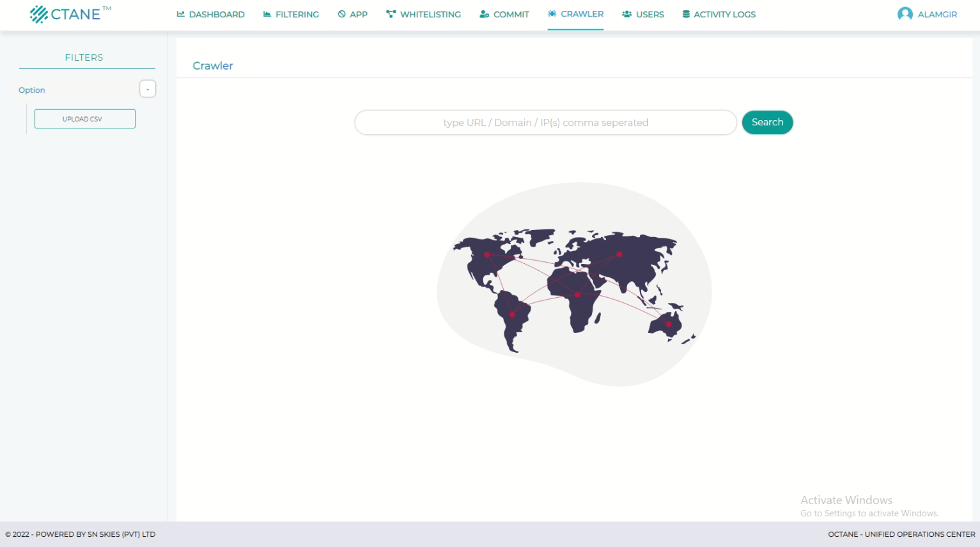Image resolution: width=980 pixels, height=547 pixels.
Task: Click the Dashboard chart icon
Action: [x=181, y=14]
